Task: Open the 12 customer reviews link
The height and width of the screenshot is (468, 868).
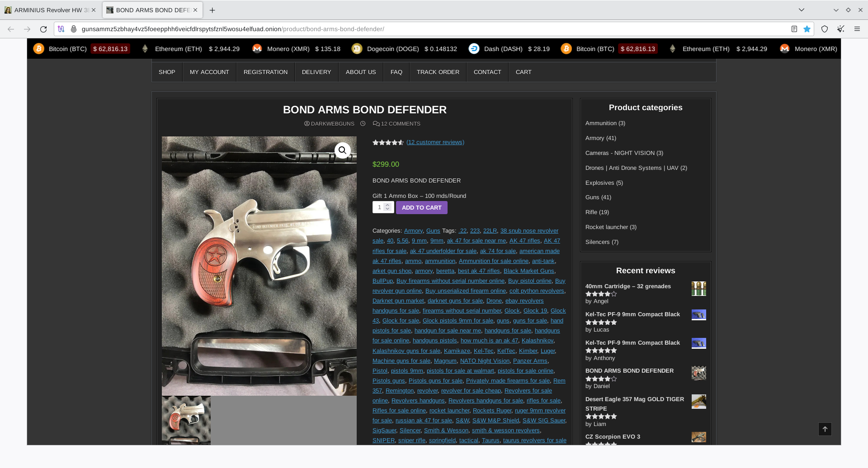Action: [435, 142]
